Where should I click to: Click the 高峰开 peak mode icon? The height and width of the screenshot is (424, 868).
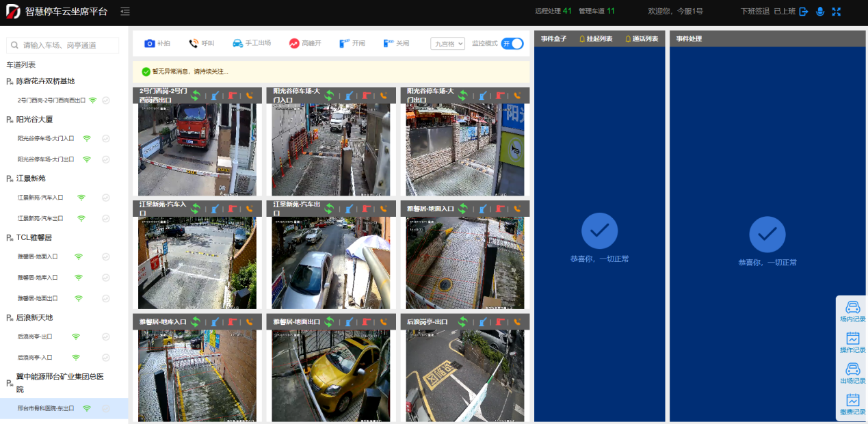click(294, 44)
